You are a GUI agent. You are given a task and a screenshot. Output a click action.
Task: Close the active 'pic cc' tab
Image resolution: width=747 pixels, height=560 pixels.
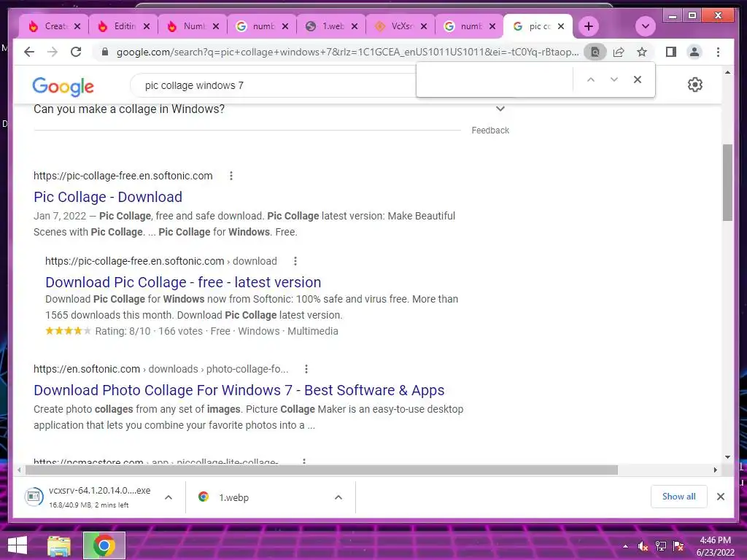pyautogui.click(x=561, y=26)
